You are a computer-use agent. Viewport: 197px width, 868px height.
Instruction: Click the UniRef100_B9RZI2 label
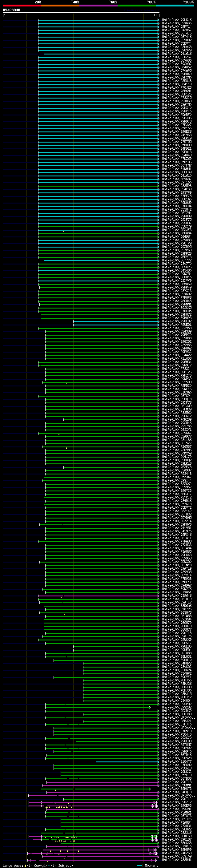pos(177,802)
